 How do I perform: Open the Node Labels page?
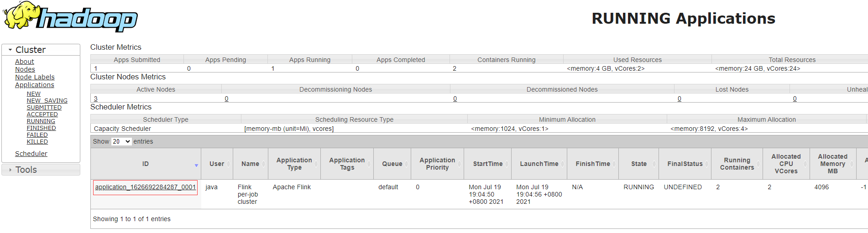click(x=35, y=77)
